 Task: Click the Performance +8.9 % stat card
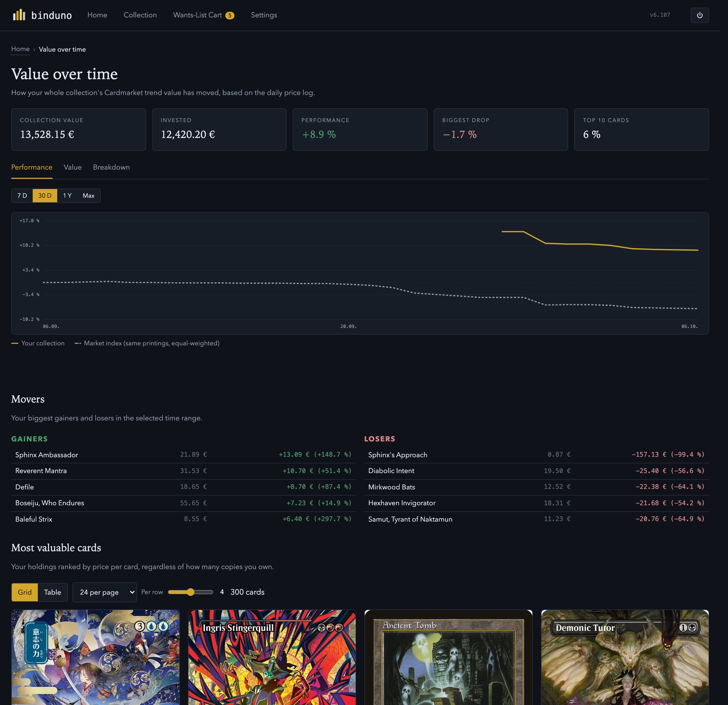coord(360,129)
